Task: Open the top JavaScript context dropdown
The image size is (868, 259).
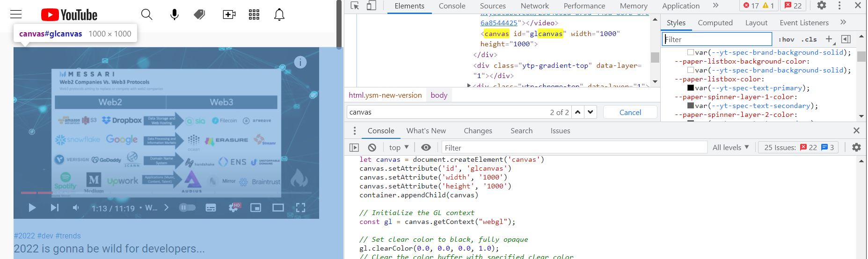Action: (399, 147)
